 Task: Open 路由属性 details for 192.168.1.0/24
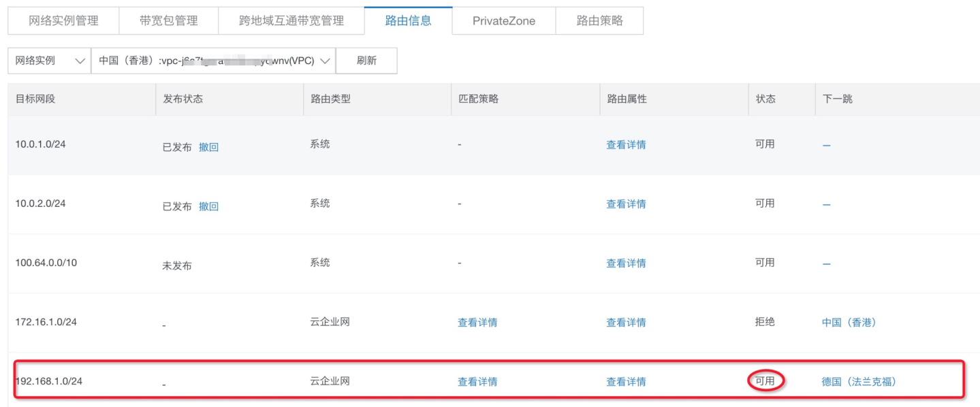tap(626, 382)
